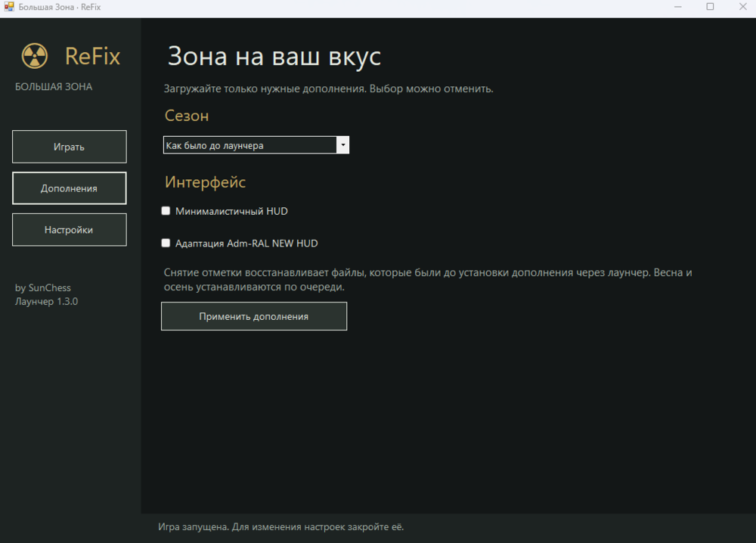Click the 'Лаунчер 1.3.0' version text
This screenshot has height=543, width=756.
(46, 302)
